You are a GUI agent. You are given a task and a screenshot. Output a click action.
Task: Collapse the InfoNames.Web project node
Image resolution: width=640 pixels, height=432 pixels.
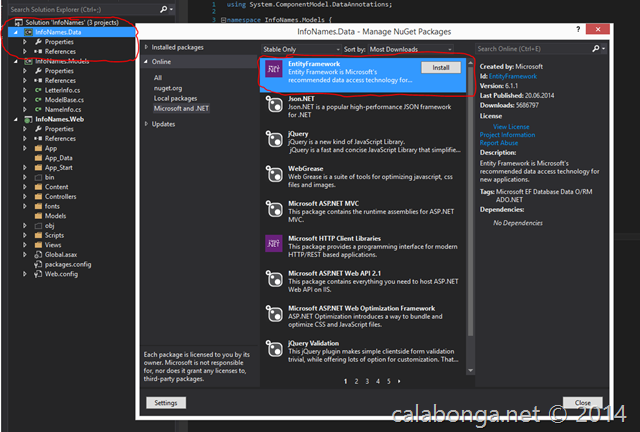coord(16,119)
